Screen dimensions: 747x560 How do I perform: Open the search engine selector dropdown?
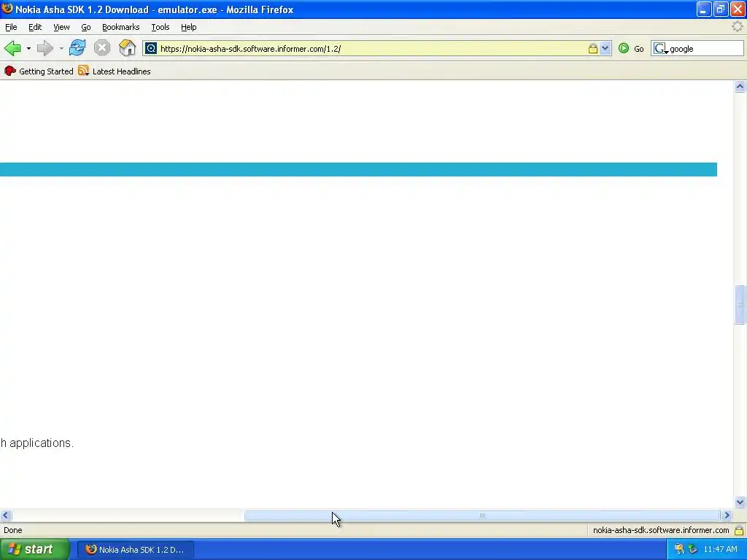point(660,49)
